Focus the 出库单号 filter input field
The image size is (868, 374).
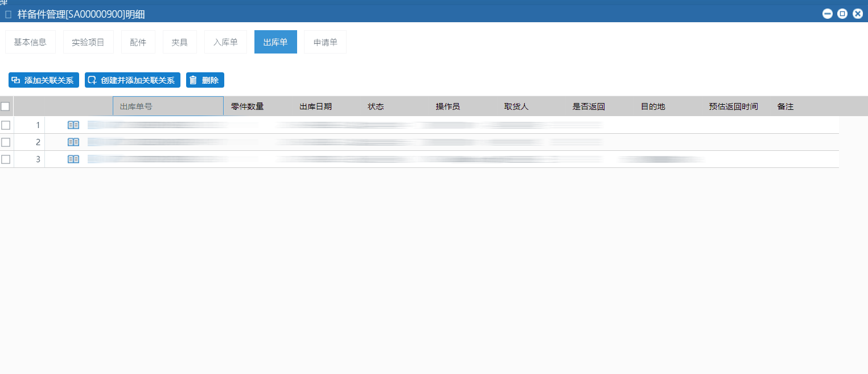[168, 106]
